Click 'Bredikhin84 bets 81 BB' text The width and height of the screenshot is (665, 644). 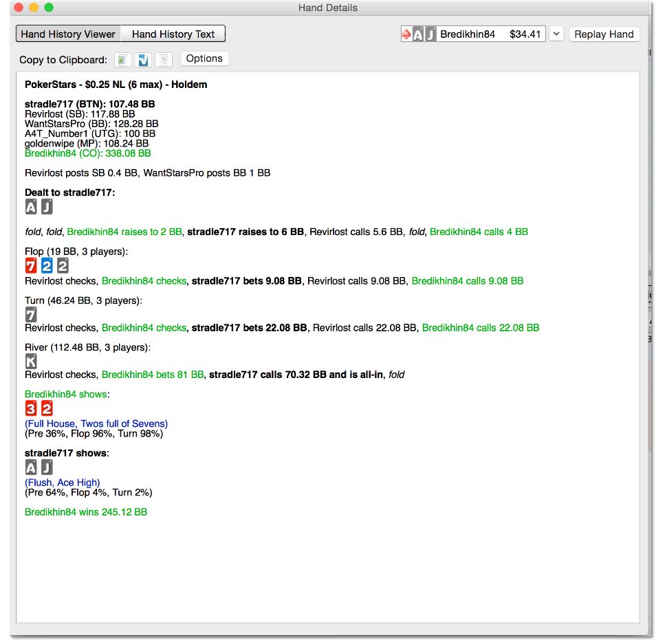[x=153, y=375]
